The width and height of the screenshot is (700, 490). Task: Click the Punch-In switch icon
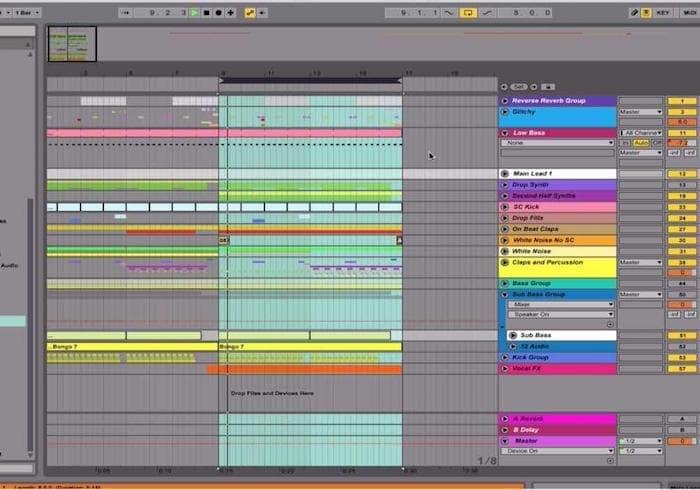[x=446, y=13]
